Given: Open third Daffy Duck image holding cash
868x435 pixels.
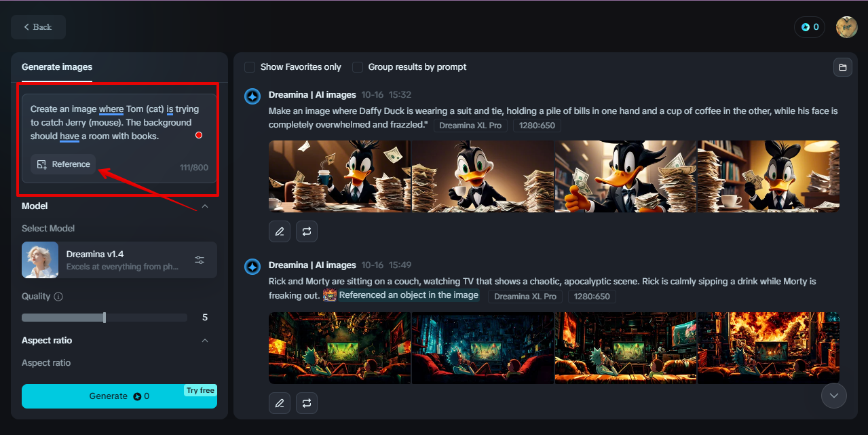Looking at the screenshot, I should [626, 176].
